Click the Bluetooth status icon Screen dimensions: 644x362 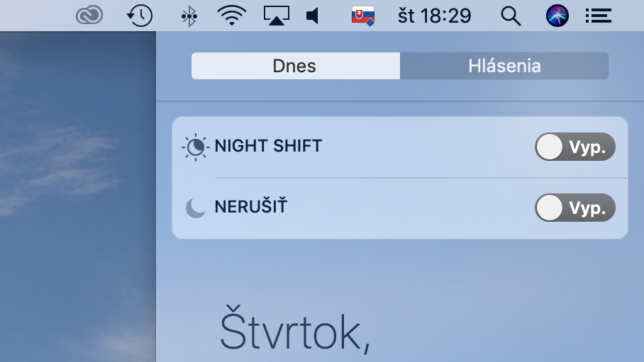click(x=189, y=16)
